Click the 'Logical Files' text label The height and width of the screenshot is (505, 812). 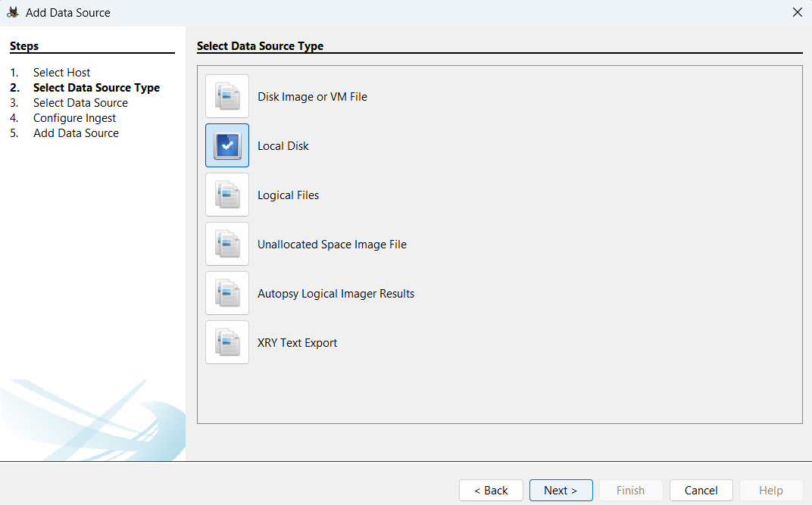coord(288,195)
